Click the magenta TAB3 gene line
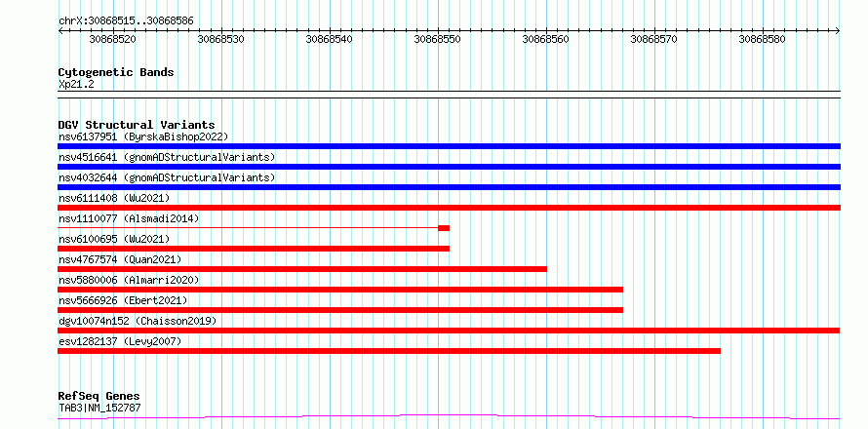868x429 pixels. click(449, 416)
